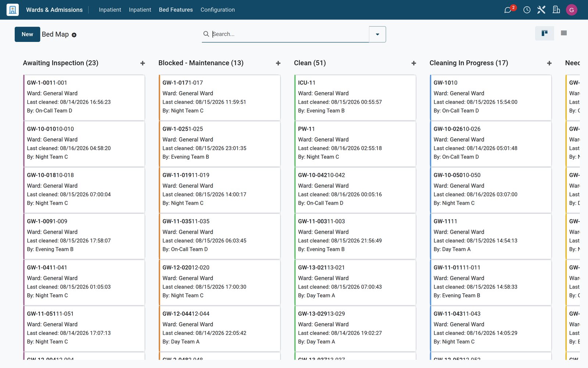This screenshot has width=588, height=368.
Task: Open the Wards & Admissions main menu
Action: click(x=54, y=10)
